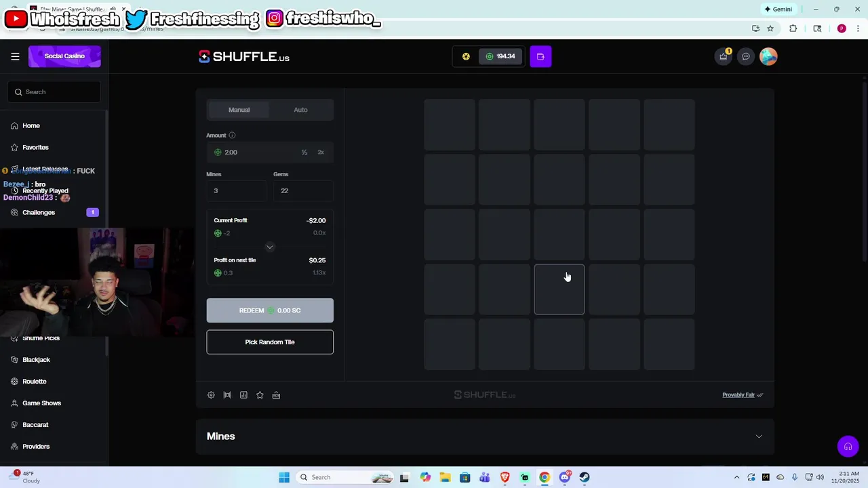Image resolution: width=868 pixels, height=488 pixels.
Task: Open weather widget showing 48°F
Action: click(x=26, y=477)
